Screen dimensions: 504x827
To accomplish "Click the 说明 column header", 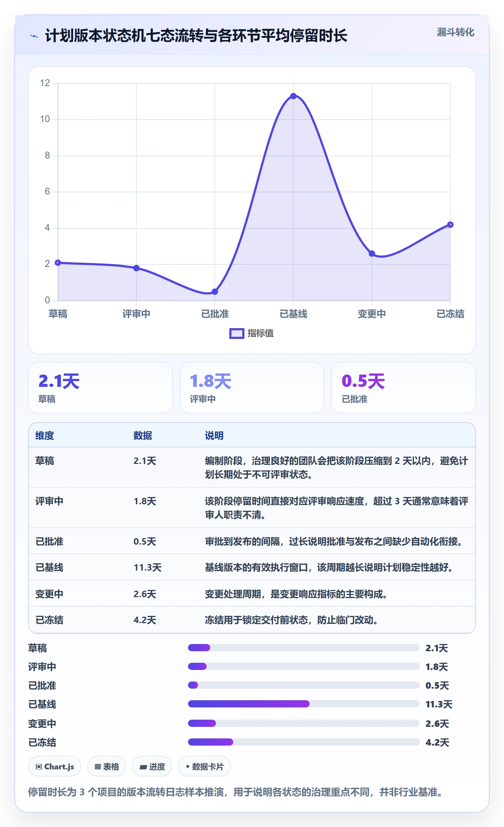I will (214, 435).
